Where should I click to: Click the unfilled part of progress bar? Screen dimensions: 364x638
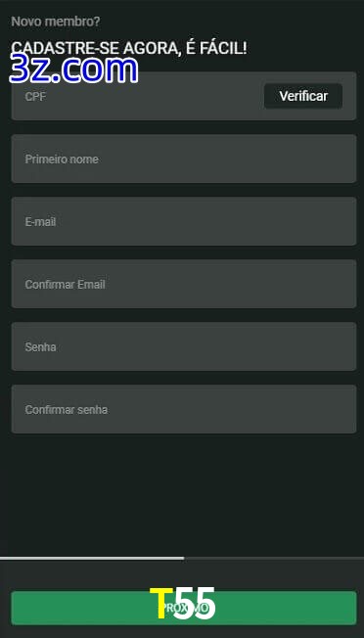tap(274, 558)
